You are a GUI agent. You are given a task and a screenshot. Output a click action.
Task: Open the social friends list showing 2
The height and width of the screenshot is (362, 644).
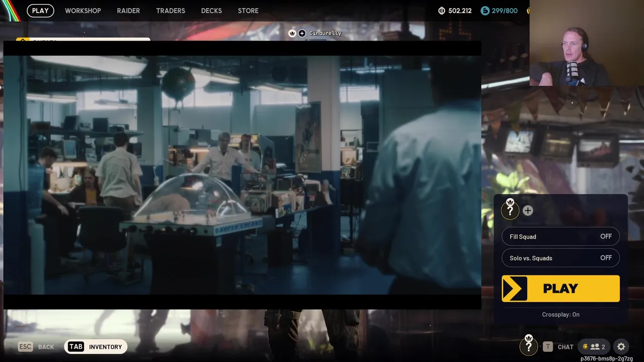pos(594,346)
